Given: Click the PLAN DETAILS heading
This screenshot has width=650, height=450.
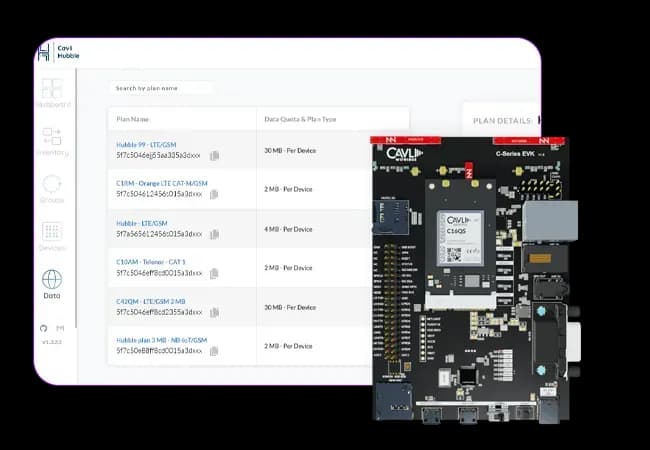Looking at the screenshot, I should 503,121.
